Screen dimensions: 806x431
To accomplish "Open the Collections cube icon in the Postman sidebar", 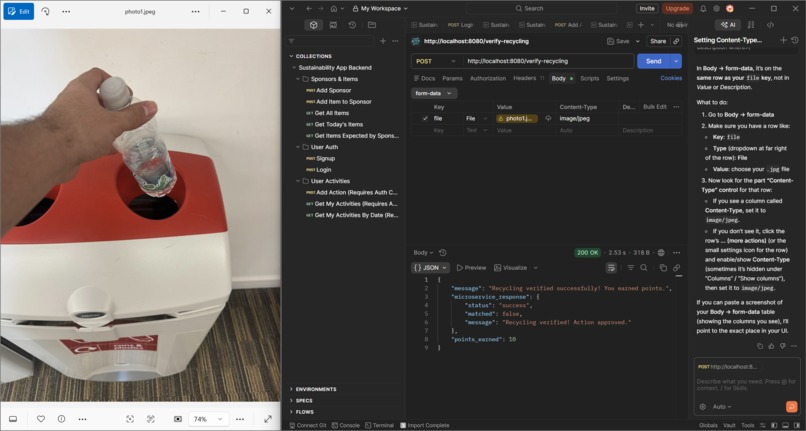I will coord(314,25).
